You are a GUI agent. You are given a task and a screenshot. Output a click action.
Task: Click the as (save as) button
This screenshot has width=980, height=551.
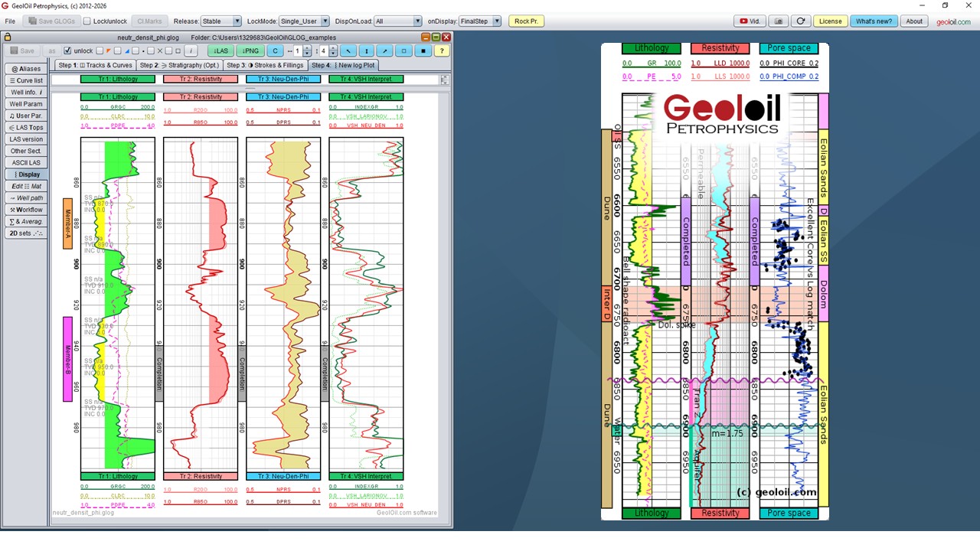coord(51,51)
